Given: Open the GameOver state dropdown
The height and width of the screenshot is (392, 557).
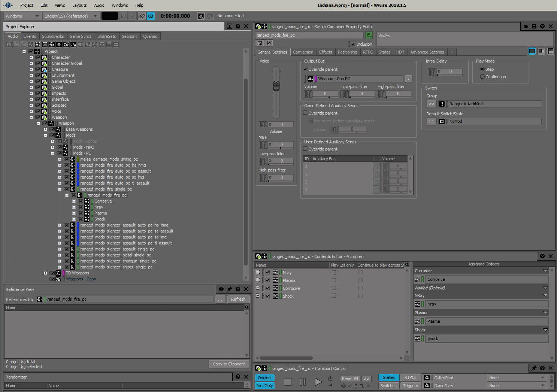Looking at the screenshot, I should (517, 386).
